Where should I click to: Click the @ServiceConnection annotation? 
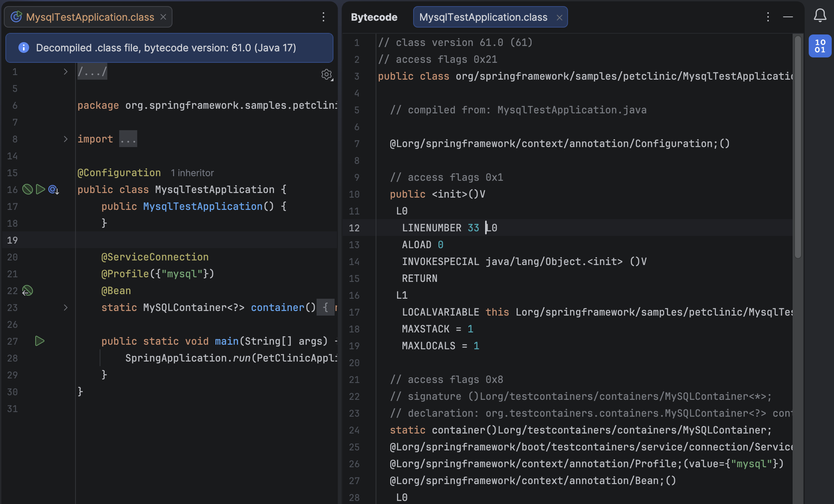[155, 257]
